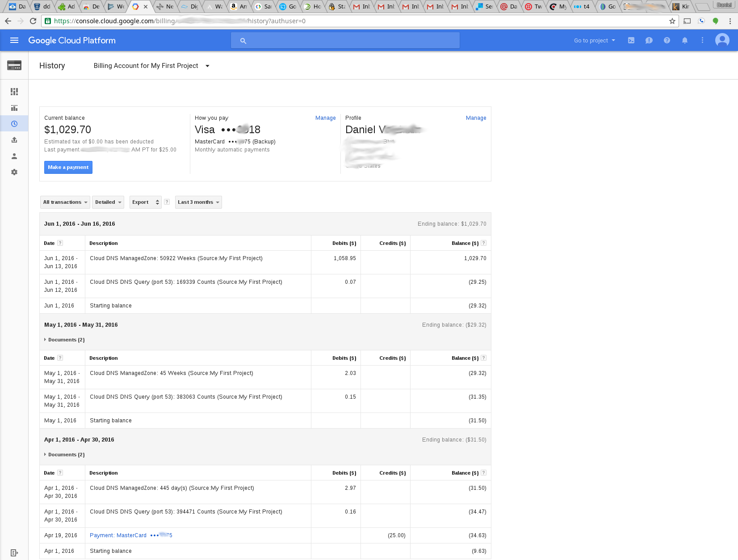Click the Send feedback icon
Viewport: 738px width, 560px height.
coord(649,40)
